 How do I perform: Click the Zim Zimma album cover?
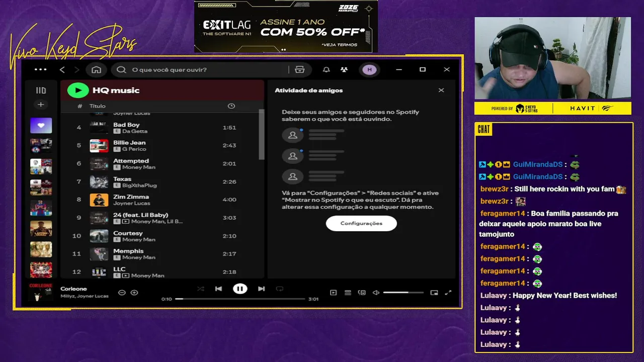pos(99,200)
